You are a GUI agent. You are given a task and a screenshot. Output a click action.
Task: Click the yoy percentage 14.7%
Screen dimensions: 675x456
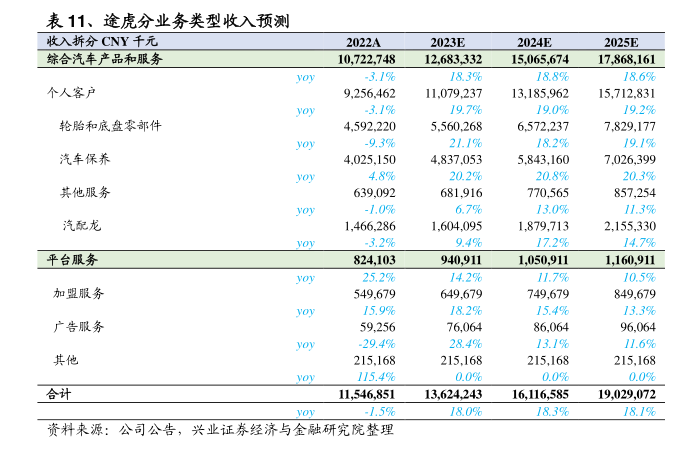[x=639, y=242]
